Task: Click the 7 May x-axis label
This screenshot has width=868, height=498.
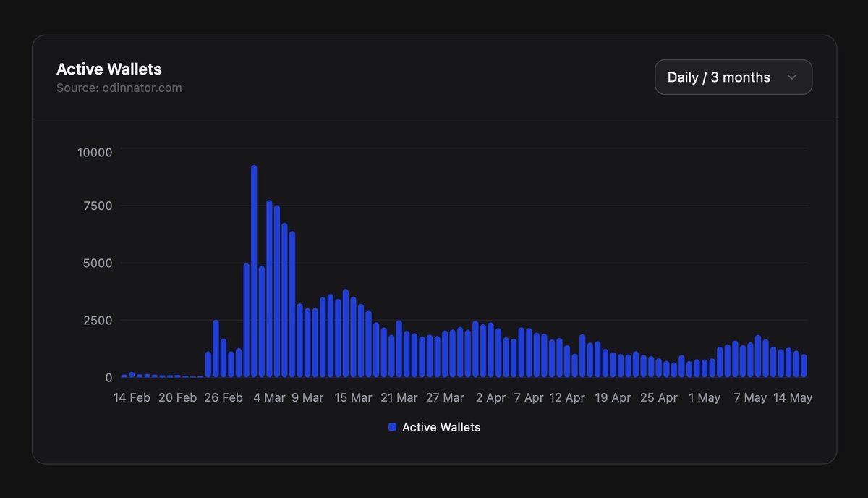Action: [x=750, y=397]
